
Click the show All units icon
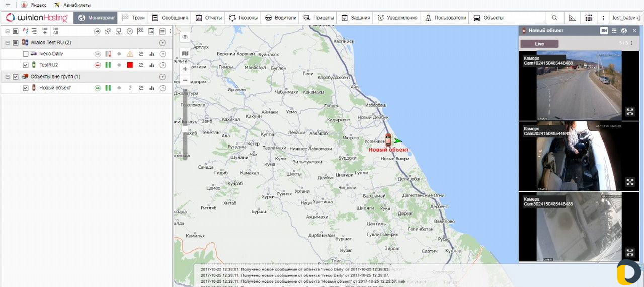[x=55, y=31]
